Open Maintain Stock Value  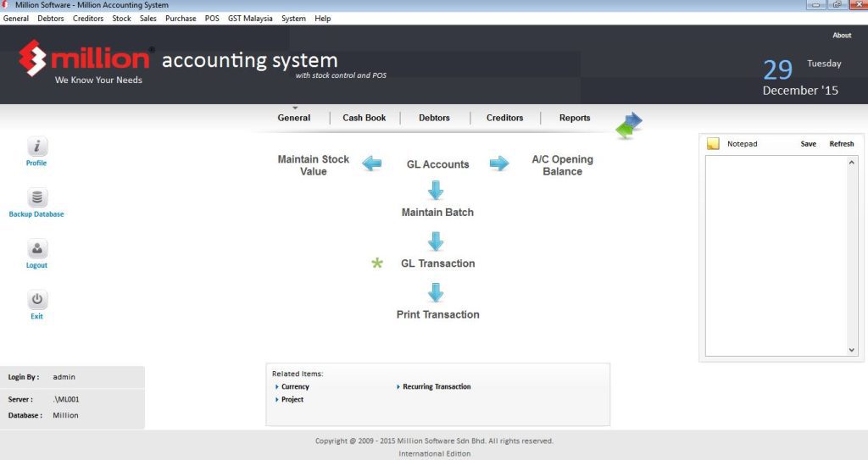click(314, 165)
